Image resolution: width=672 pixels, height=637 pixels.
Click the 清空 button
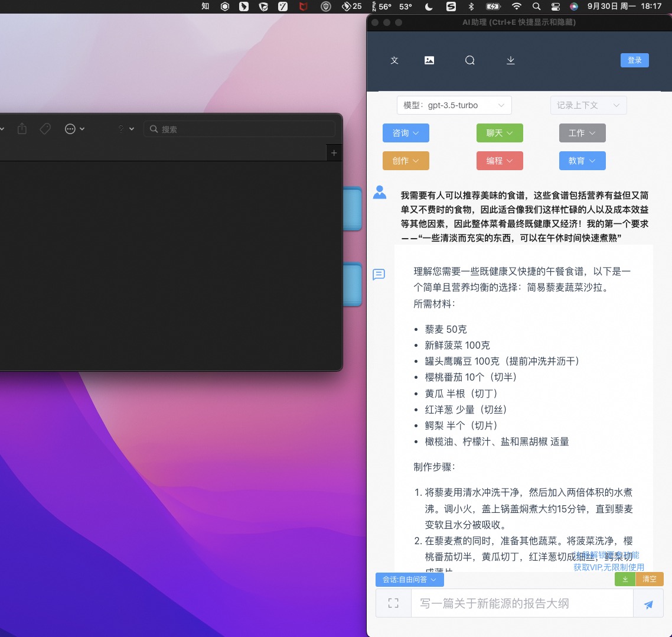(650, 579)
